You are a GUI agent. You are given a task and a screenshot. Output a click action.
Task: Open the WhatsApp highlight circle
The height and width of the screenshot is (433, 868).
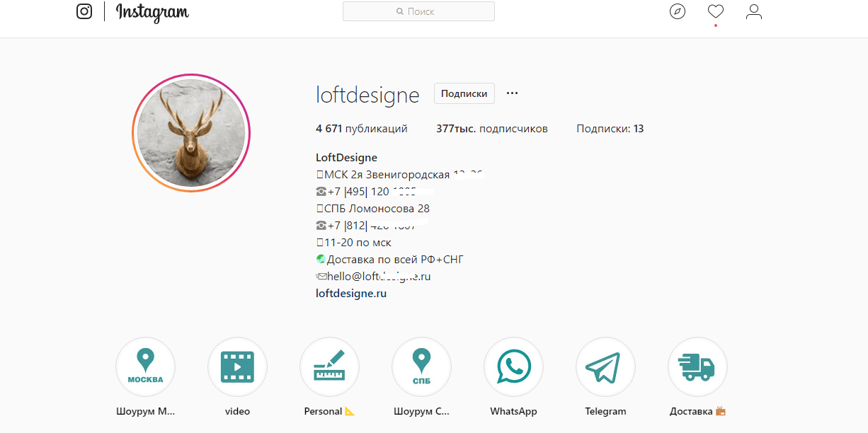(513, 366)
